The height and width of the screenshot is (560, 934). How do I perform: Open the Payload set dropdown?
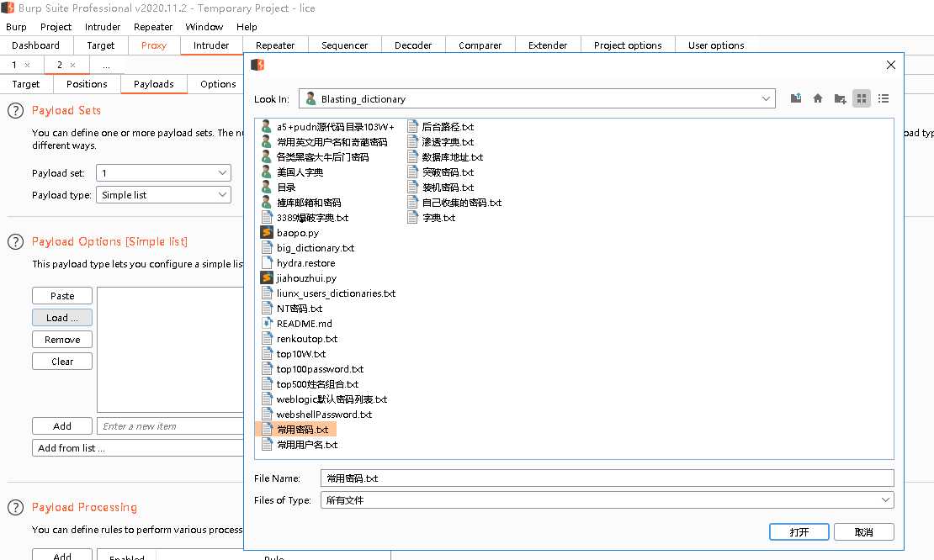tap(163, 173)
